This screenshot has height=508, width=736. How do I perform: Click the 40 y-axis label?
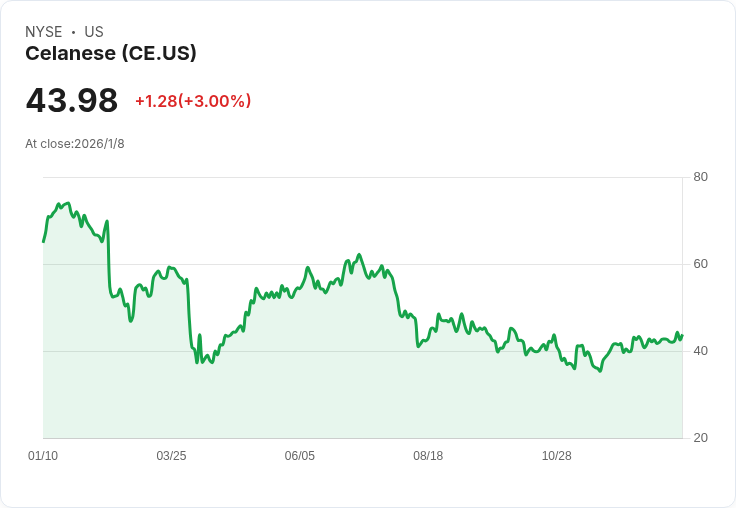[x=701, y=351]
